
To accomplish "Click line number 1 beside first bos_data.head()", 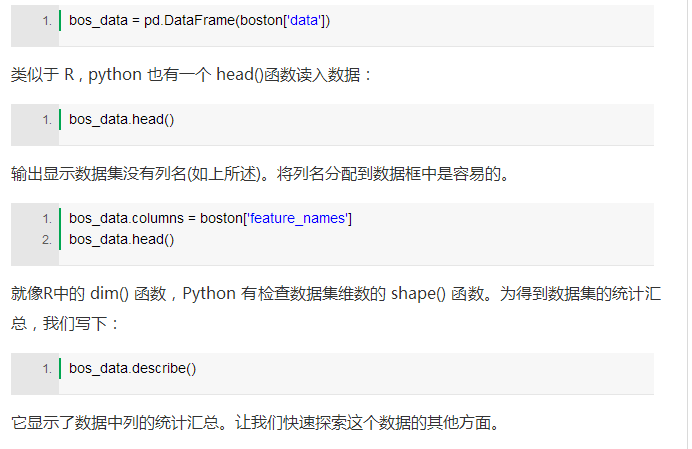I will click(x=47, y=120).
